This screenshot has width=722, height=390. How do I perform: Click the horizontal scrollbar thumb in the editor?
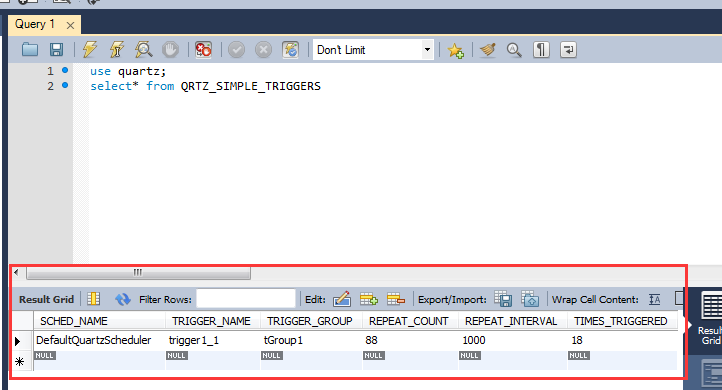point(138,273)
